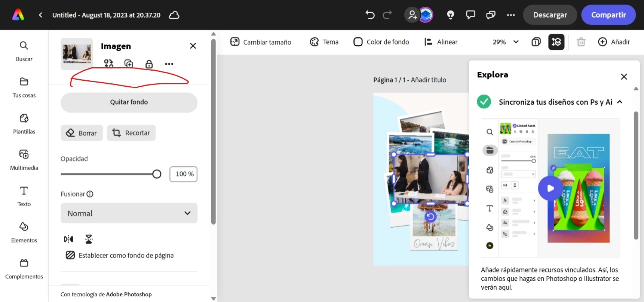Close the Imagen panel

[193, 46]
